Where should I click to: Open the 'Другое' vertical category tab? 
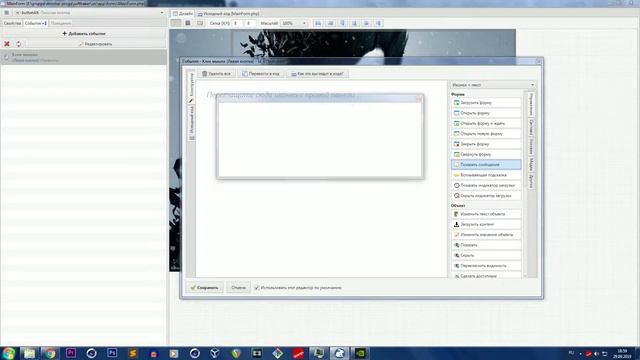531,181
